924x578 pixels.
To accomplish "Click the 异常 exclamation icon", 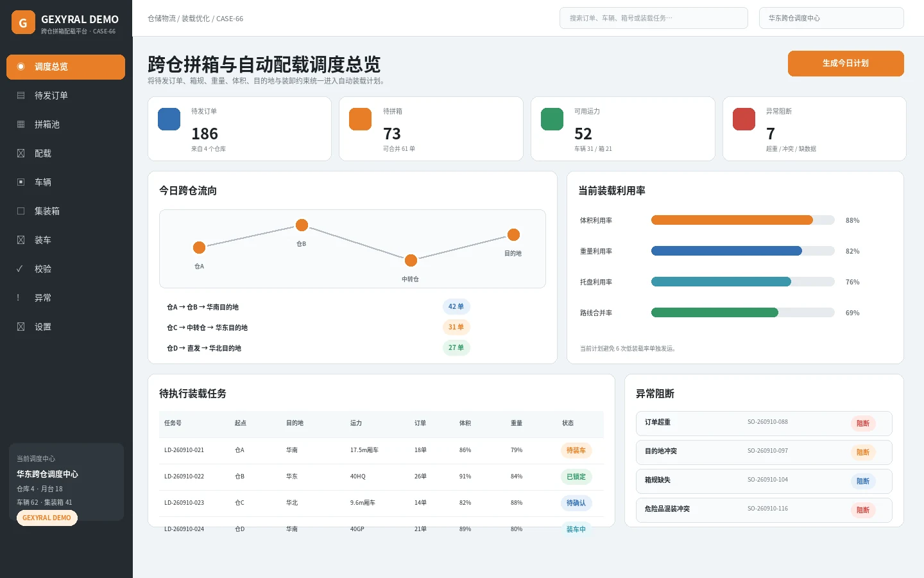I will click(18, 298).
